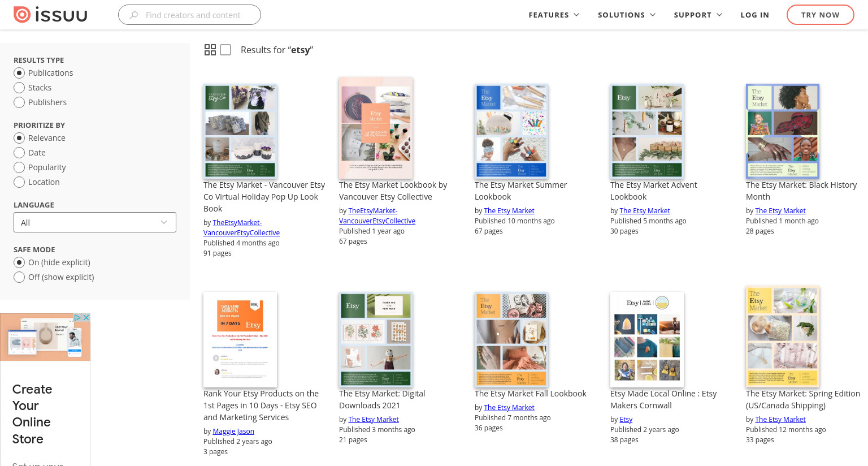Click title "The Etsy Market Advent Lookbook"
The image size is (868, 466).
pos(653,191)
